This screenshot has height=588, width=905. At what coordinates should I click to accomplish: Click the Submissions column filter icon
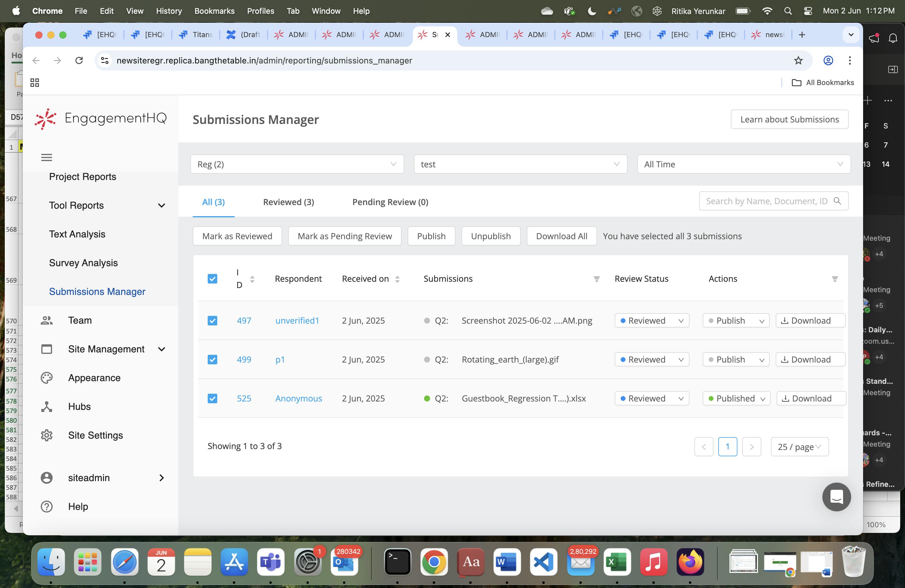pyautogui.click(x=596, y=279)
